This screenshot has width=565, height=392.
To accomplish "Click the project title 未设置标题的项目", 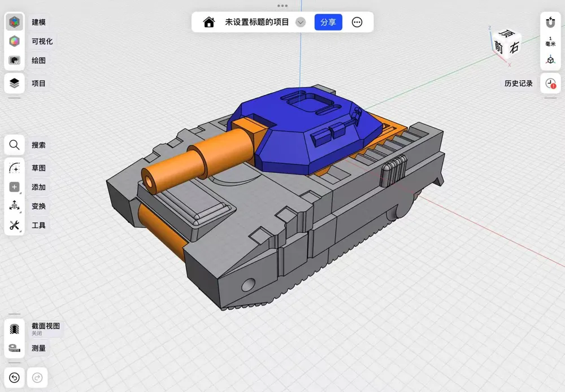I will (x=257, y=23).
